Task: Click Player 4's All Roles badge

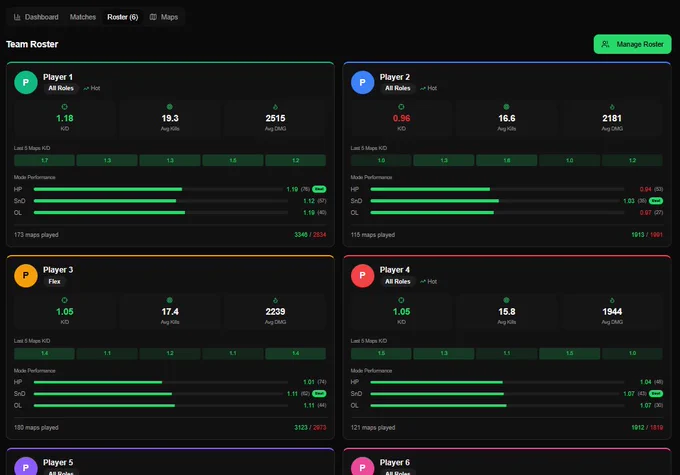Action: click(398, 282)
